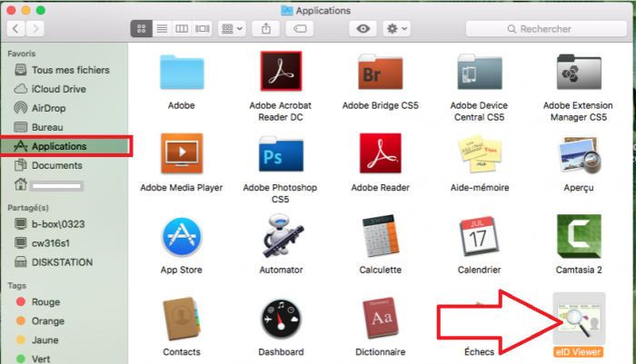Select the Calculette calculator app
The height and width of the screenshot is (364, 636).
click(x=380, y=236)
